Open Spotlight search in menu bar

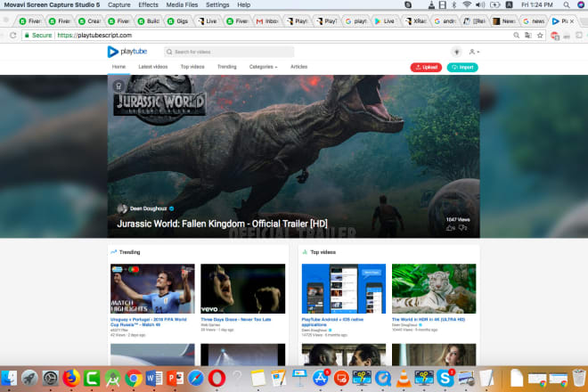567,4
